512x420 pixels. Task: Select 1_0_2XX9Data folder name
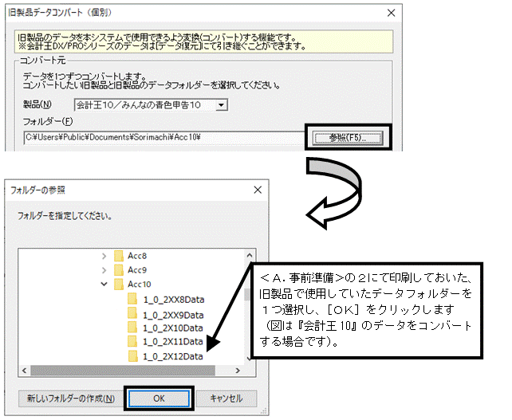coord(173,316)
